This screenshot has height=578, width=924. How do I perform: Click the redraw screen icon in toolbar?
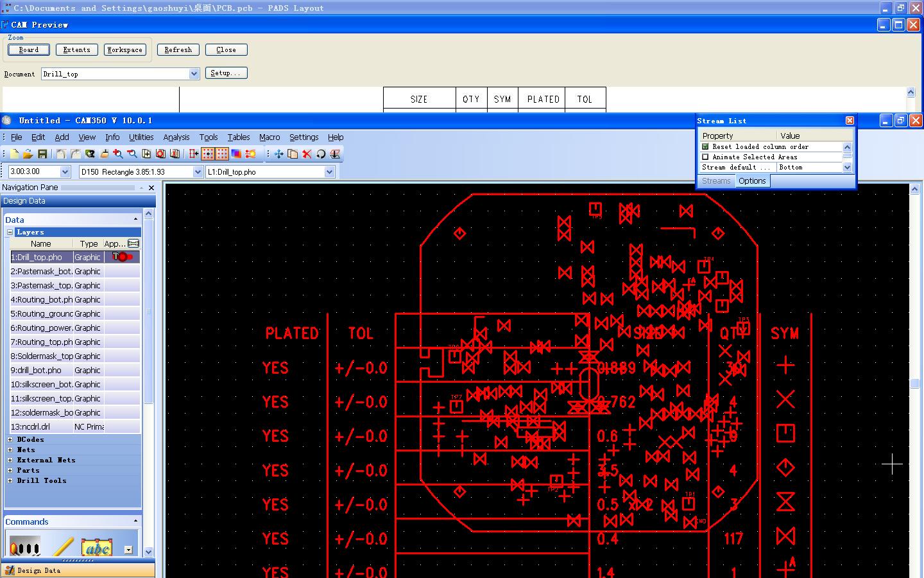tap(90, 154)
